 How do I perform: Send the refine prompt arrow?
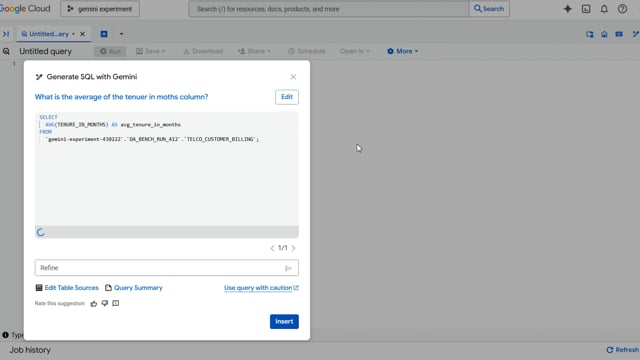pos(288,268)
